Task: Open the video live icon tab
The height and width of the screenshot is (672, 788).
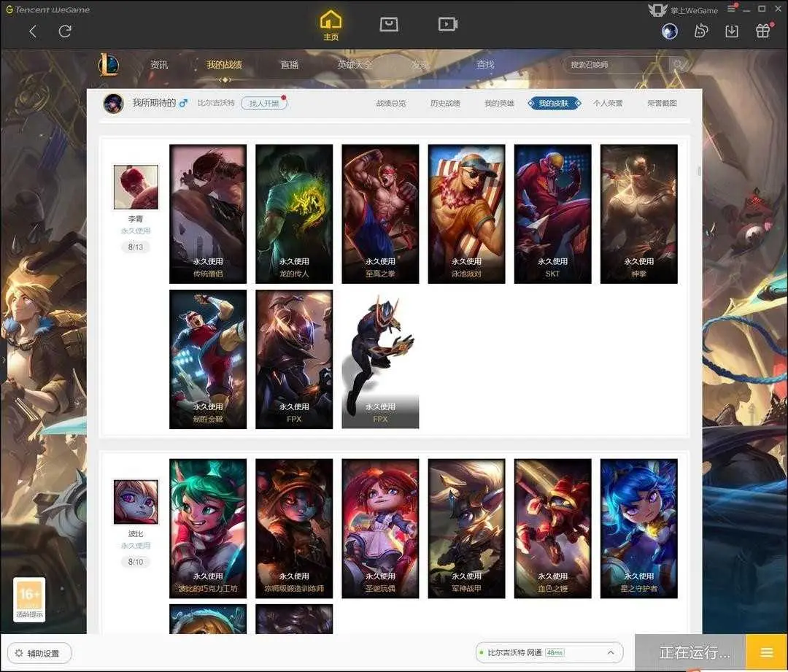Action: pyautogui.click(x=447, y=24)
